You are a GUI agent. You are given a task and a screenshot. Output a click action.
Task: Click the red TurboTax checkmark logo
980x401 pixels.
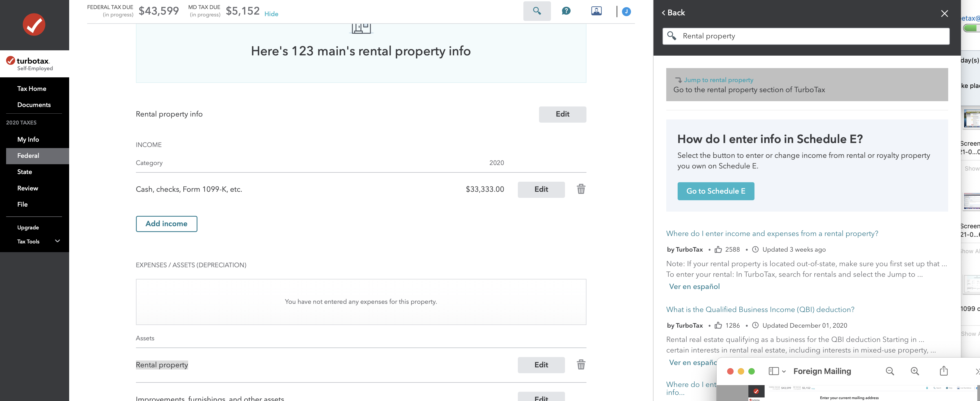click(34, 24)
